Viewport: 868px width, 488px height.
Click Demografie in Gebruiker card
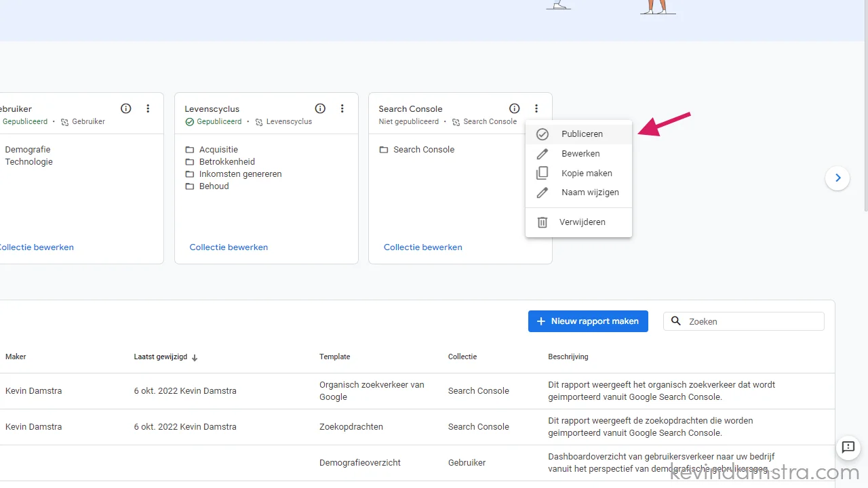(28, 150)
